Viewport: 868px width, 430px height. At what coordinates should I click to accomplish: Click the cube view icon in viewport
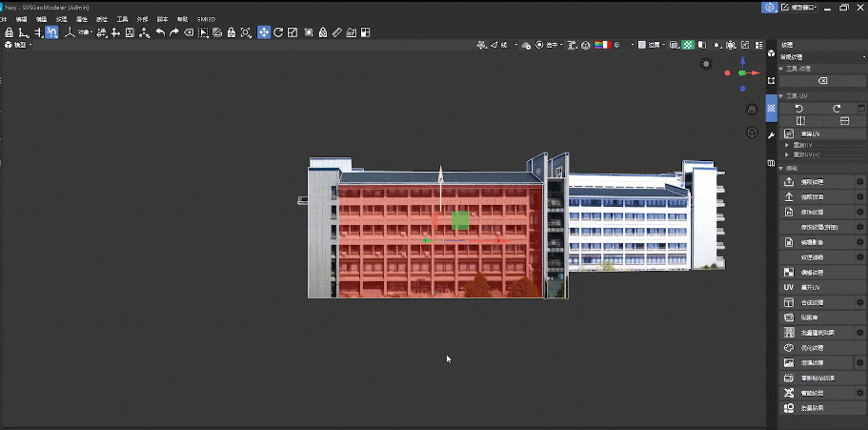[751, 133]
